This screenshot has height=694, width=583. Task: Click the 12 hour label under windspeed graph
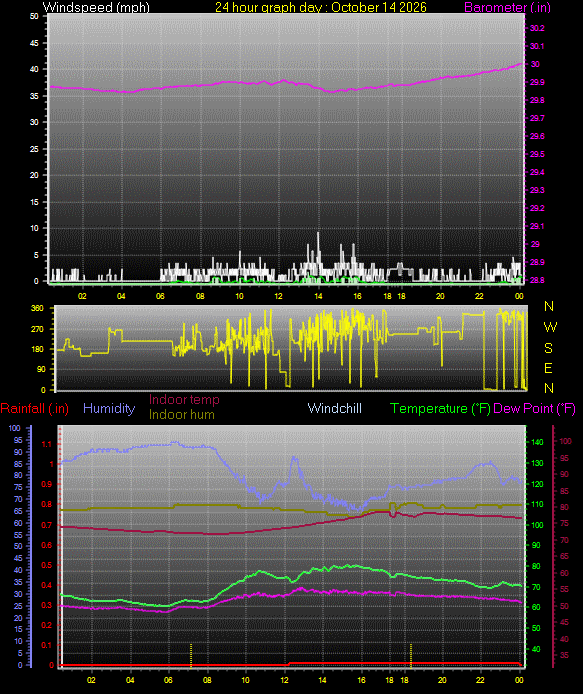[278, 296]
